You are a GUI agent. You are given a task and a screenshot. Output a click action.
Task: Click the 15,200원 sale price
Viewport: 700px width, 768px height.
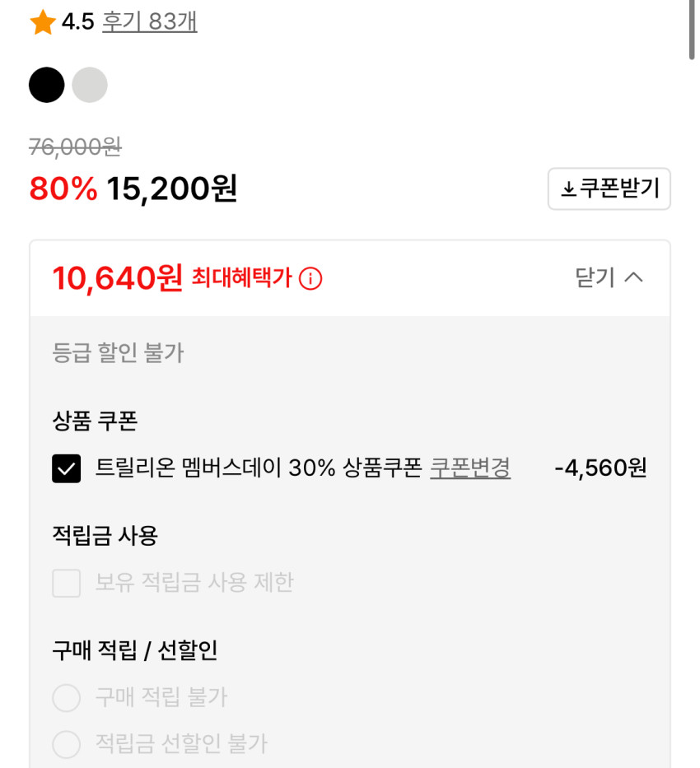tap(171, 189)
